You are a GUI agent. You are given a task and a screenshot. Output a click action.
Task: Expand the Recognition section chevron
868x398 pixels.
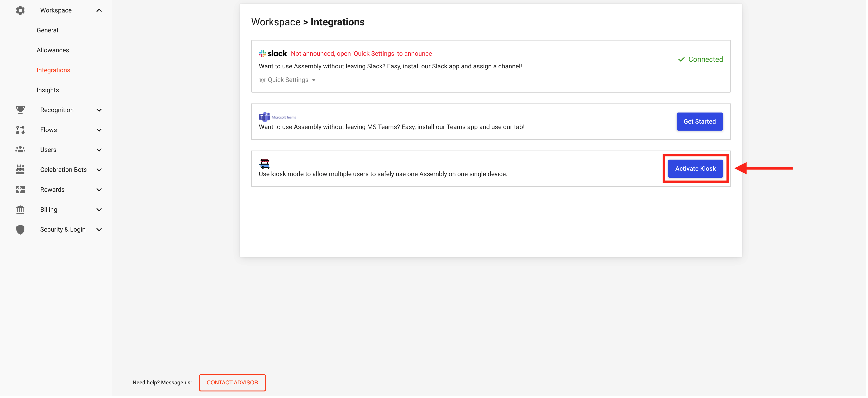pyautogui.click(x=99, y=110)
